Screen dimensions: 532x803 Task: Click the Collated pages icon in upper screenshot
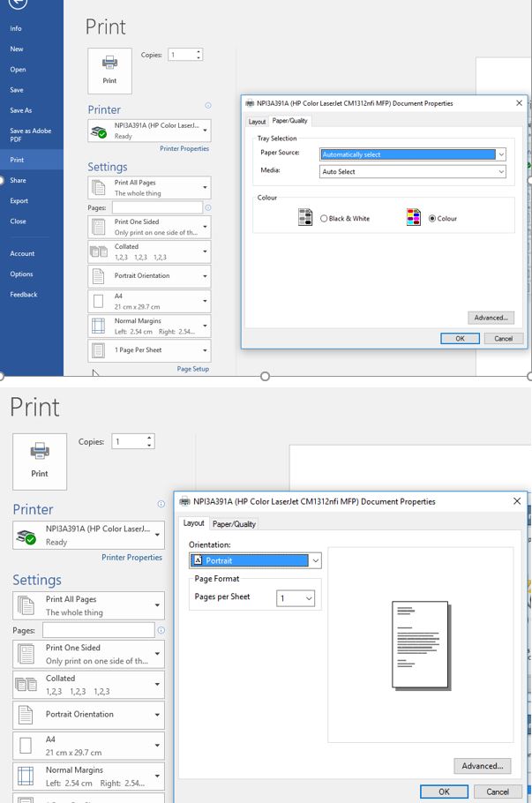(x=98, y=251)
